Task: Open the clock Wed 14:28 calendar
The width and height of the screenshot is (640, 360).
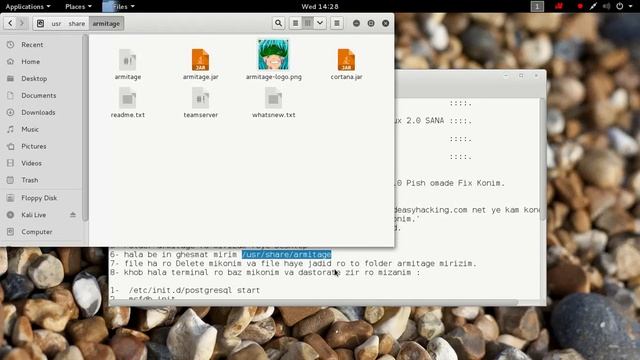Action: (x=320, y=7)
